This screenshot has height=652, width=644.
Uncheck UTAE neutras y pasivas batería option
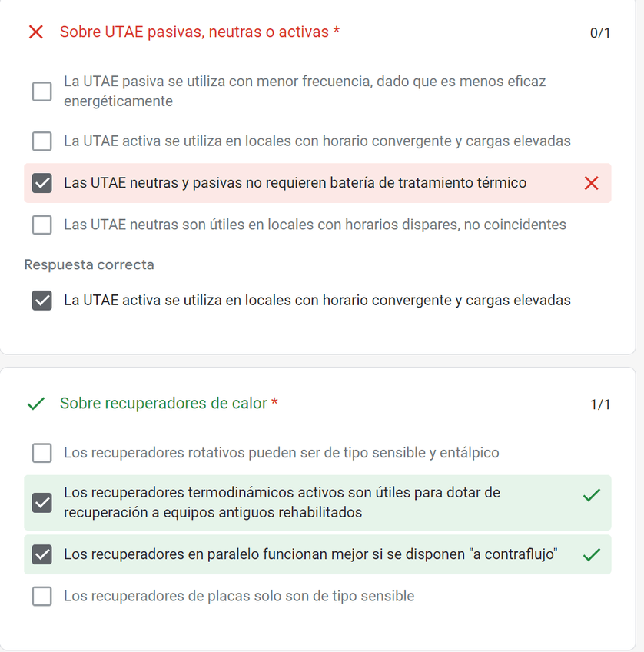point(42,183)
